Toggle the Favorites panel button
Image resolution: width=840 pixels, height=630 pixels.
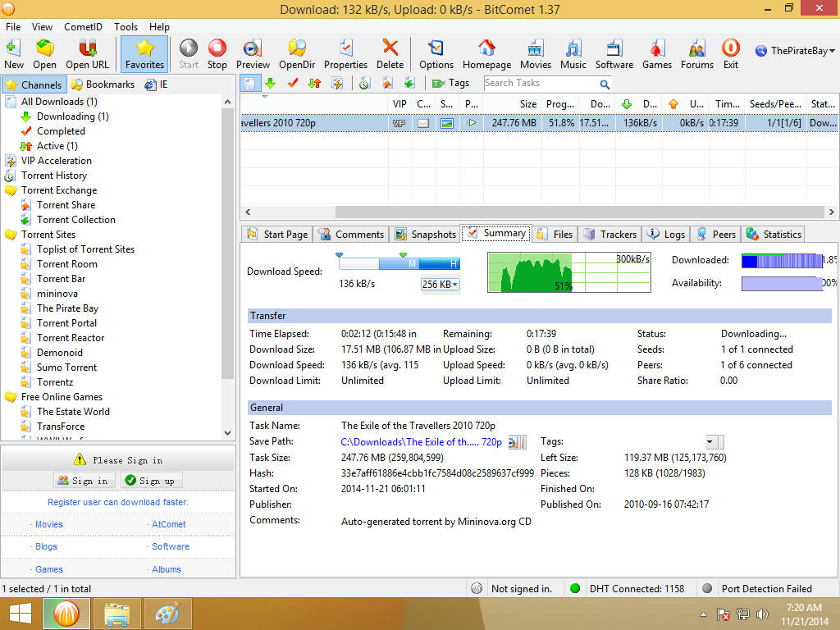(144, 54)
